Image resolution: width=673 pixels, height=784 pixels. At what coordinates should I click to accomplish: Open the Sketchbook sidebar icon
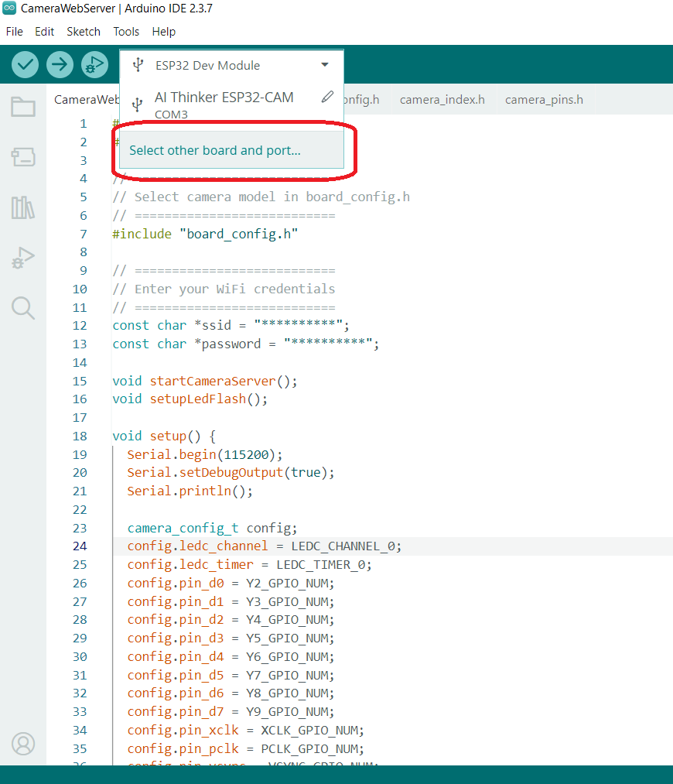(22, 107)
